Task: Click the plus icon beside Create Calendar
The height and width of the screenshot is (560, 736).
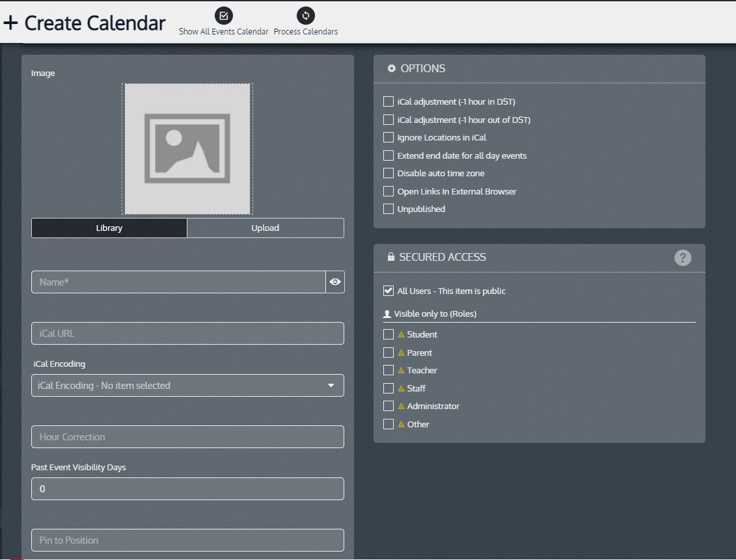Action: point(11,22)
